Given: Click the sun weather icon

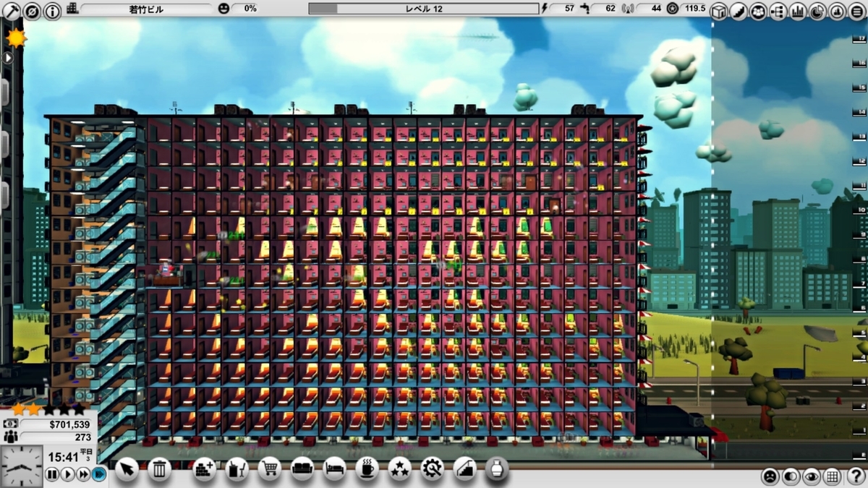Looking at the screenshot, I should coord(15,38).
